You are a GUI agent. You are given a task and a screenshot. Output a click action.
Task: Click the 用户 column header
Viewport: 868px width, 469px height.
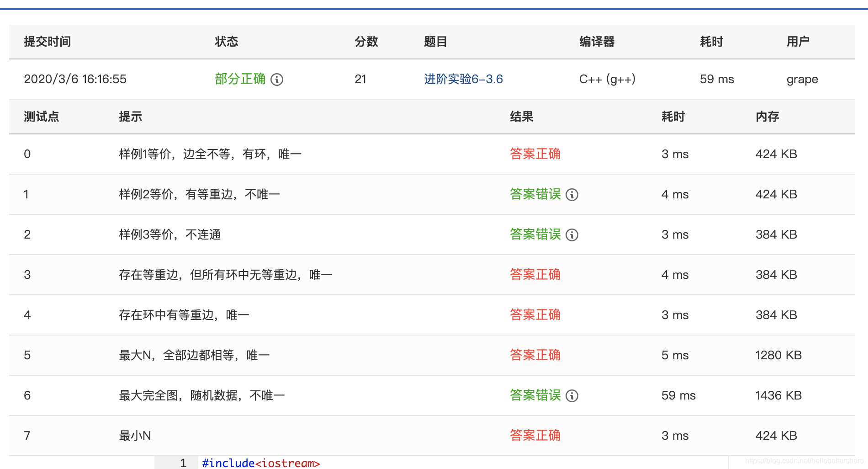798,42
